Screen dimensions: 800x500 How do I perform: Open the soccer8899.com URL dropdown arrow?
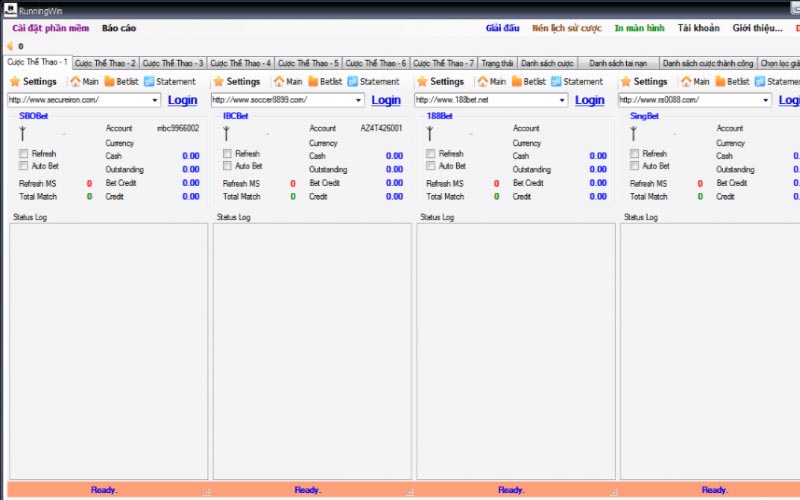point(359,100)
